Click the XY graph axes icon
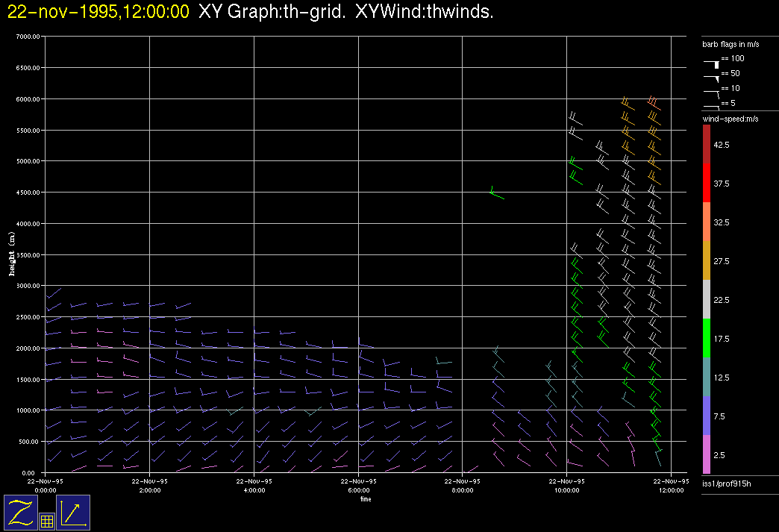 tap(73, 513)
